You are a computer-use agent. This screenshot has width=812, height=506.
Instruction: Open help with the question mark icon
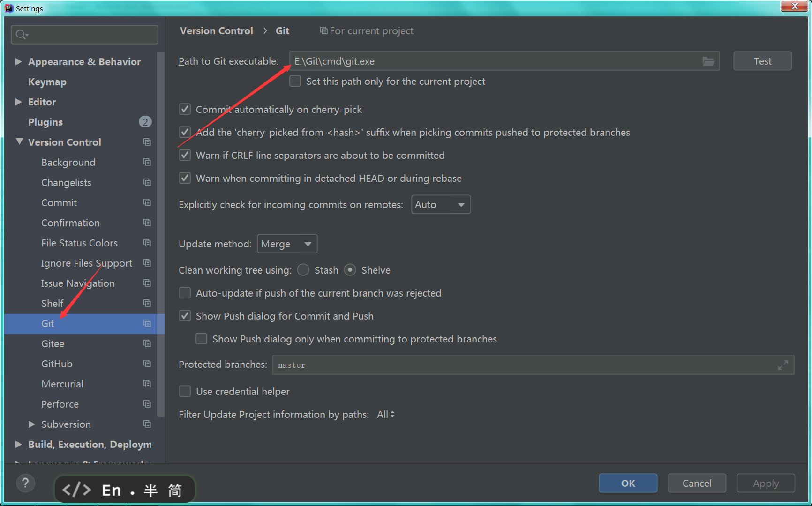click(x=25, y=483)
